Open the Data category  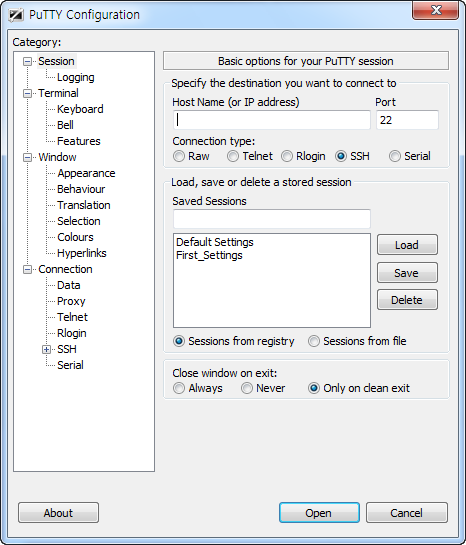pos(69,285)
